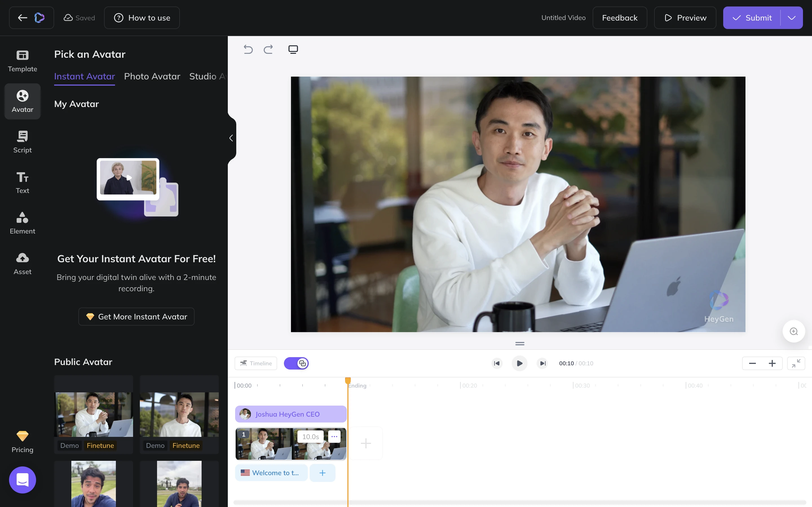
Task: Collapse the avatar side panel
Action: coord(231,138)
